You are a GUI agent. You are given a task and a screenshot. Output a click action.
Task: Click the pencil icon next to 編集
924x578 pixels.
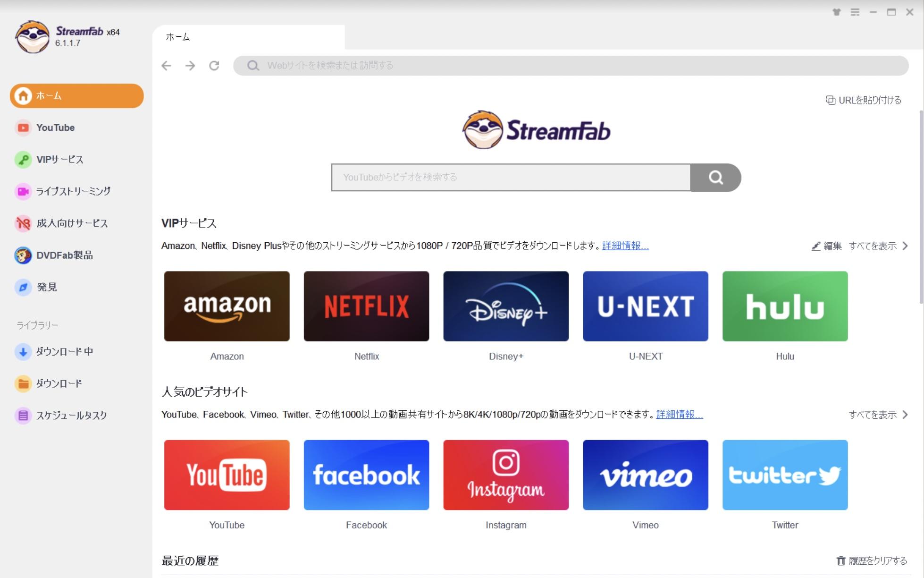(x=816, y=246)
